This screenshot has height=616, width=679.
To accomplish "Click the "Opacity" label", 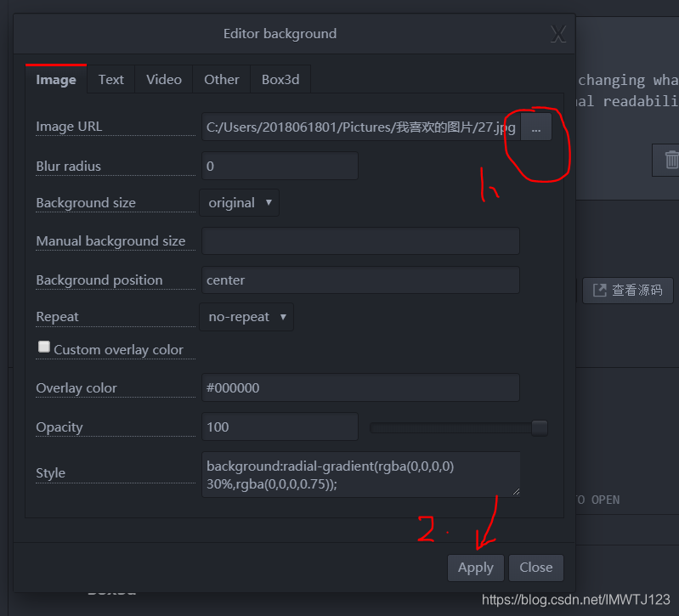I will (59, 427).
